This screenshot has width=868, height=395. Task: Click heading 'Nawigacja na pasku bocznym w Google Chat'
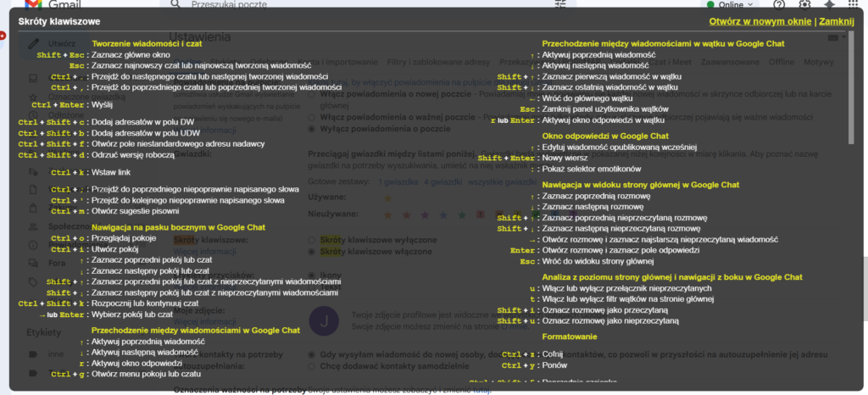point(178,227)
